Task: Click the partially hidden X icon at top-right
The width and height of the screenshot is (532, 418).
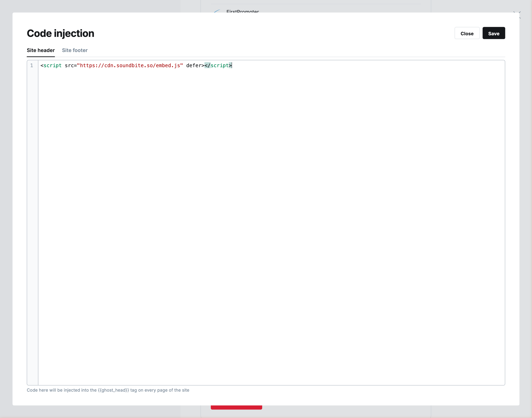Action: pyautogui.click(x=520, y=12)
